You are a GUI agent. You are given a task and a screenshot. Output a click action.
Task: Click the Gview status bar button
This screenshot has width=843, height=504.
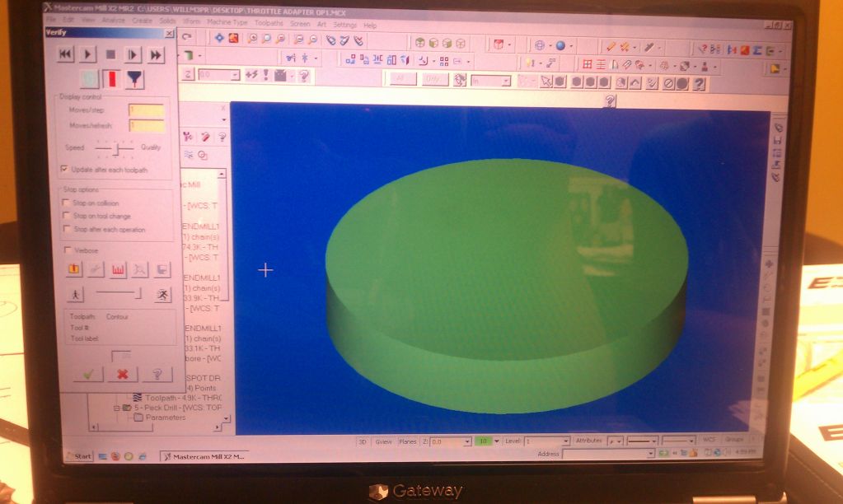point(383,441)
